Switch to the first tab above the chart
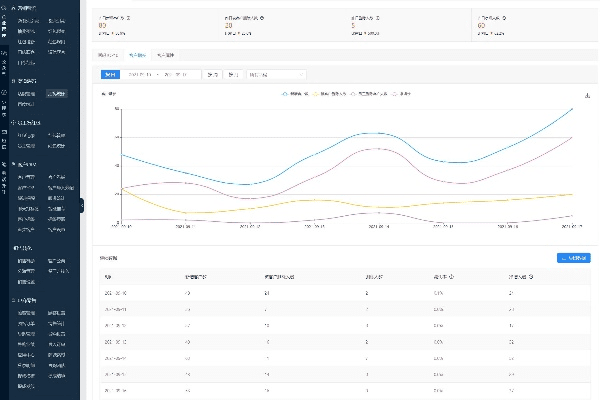The height and width of the screenshot is (400, 600). click(108, 54)
